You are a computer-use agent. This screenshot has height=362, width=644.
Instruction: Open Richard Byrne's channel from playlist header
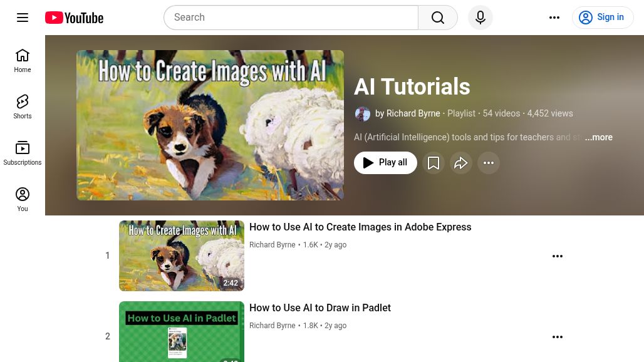pos(413,113)
